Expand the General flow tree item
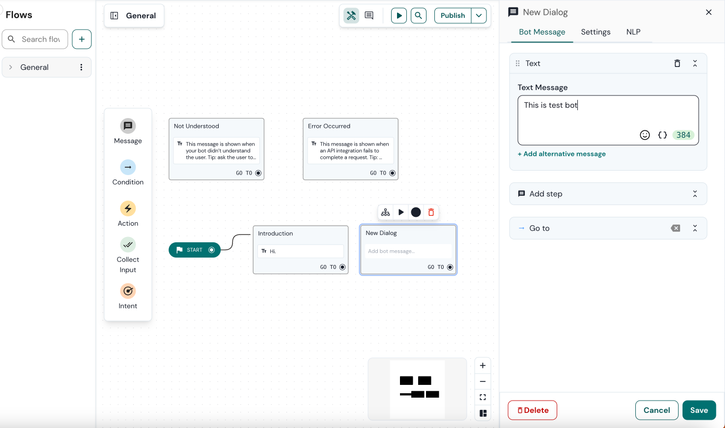Screen dimensions: 725x428 [11, 68]
